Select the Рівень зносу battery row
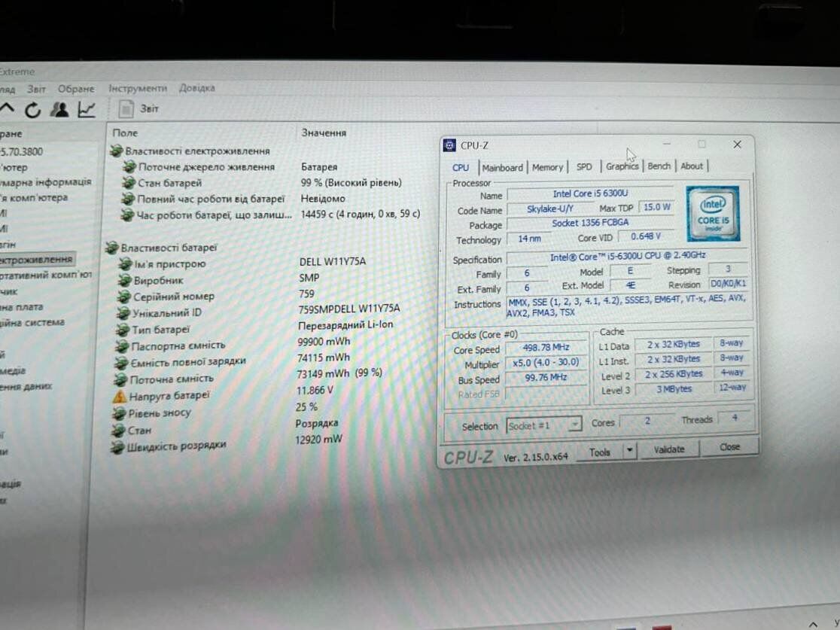 (161, 412)
